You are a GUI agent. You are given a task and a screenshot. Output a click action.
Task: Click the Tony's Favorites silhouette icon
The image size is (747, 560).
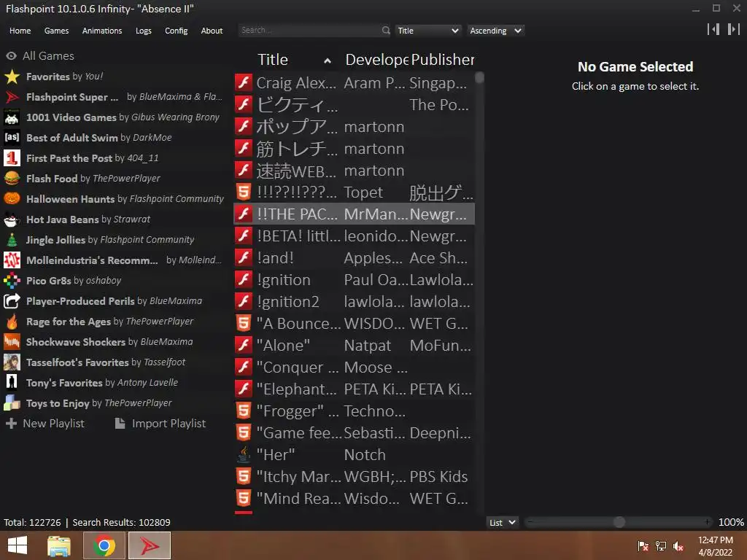click(x=12, y=382)
